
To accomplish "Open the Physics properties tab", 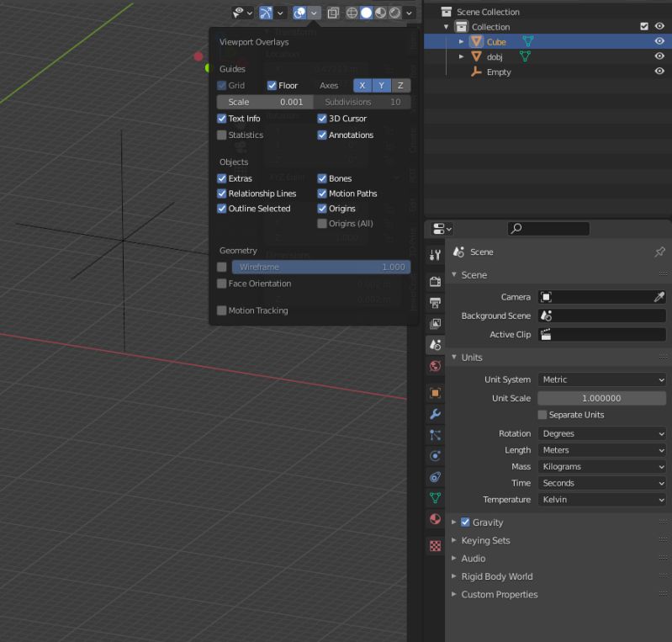I will (x=435, y=456).
